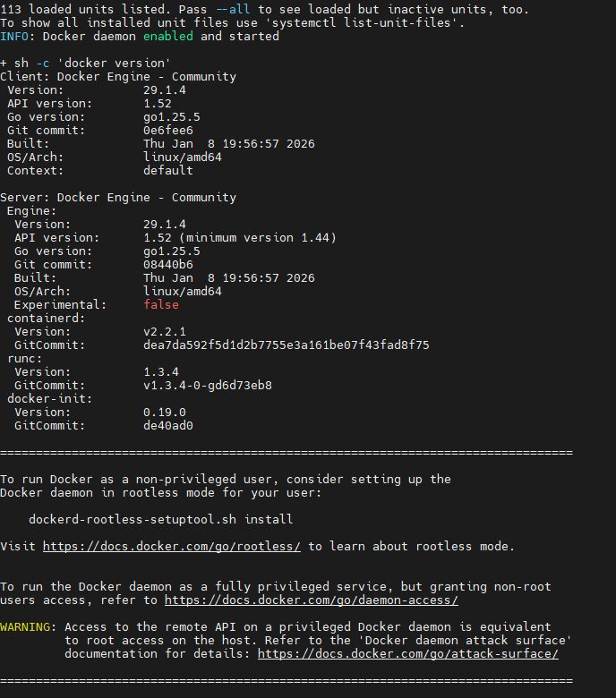Click the server Git commit 08440b6

[x=167, y=264]
